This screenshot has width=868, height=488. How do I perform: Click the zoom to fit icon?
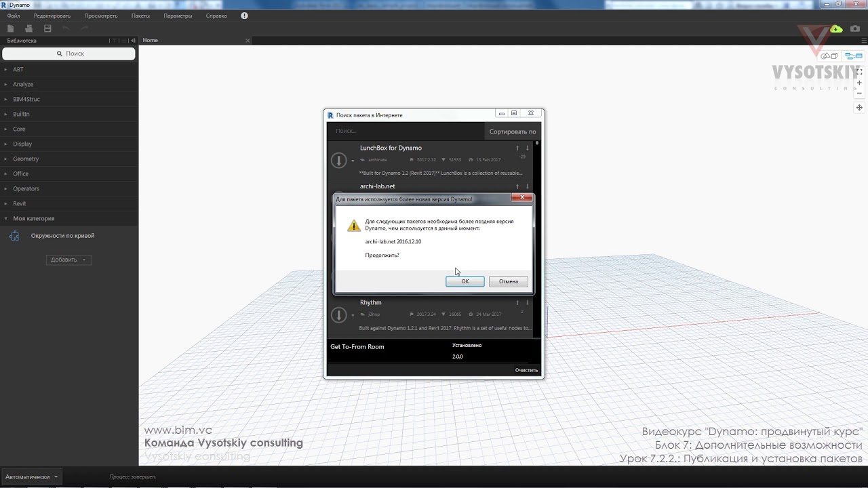click(x=859, y=71)
